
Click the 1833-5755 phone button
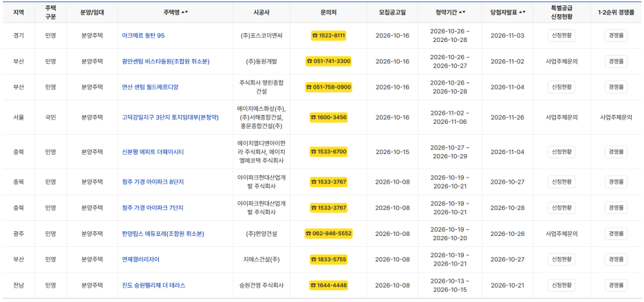(x=329, y=259)
